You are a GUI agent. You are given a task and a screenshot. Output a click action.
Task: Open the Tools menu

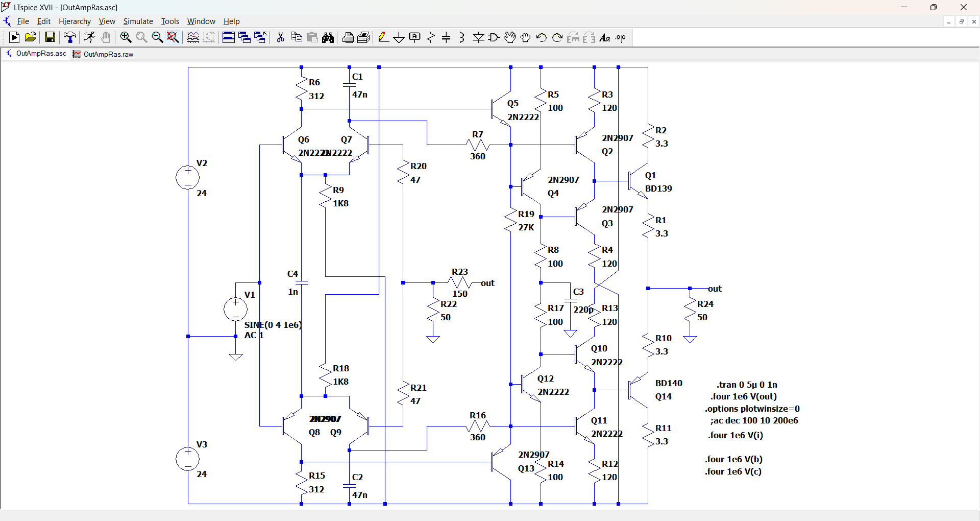[170, 21]
